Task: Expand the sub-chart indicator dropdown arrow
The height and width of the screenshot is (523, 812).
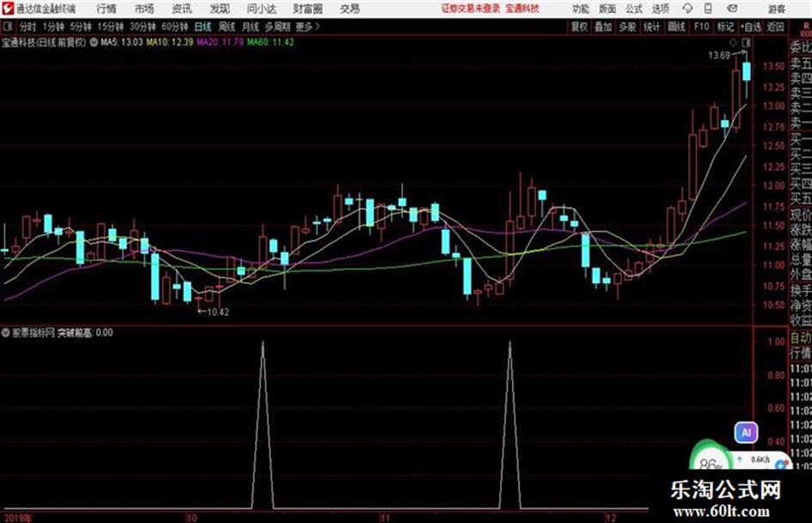Action: coord(6,333)
